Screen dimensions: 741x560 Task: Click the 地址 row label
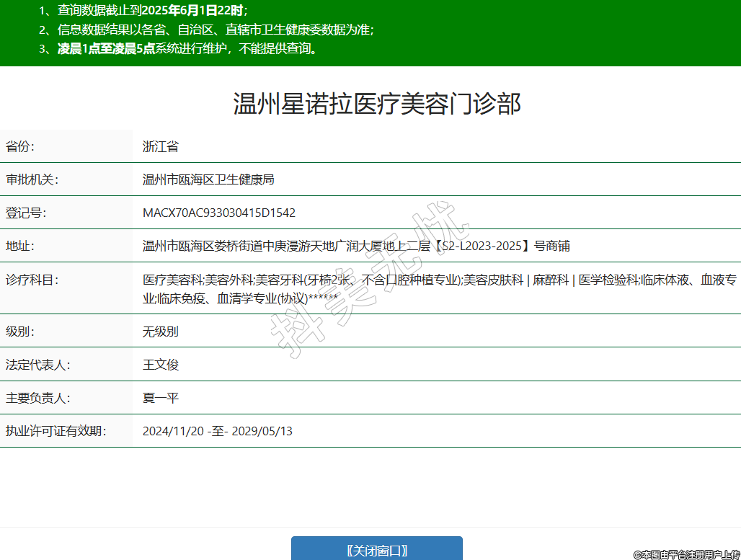coord(20,246)
